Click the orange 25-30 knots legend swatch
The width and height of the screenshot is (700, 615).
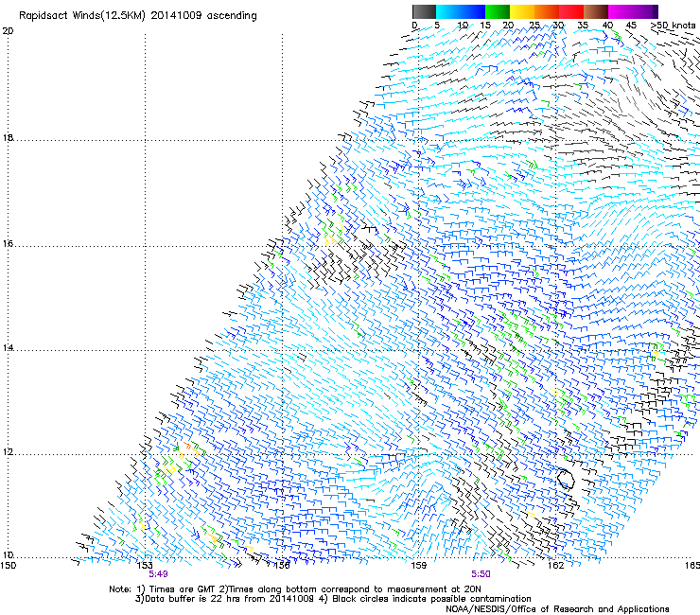point(547,11)
